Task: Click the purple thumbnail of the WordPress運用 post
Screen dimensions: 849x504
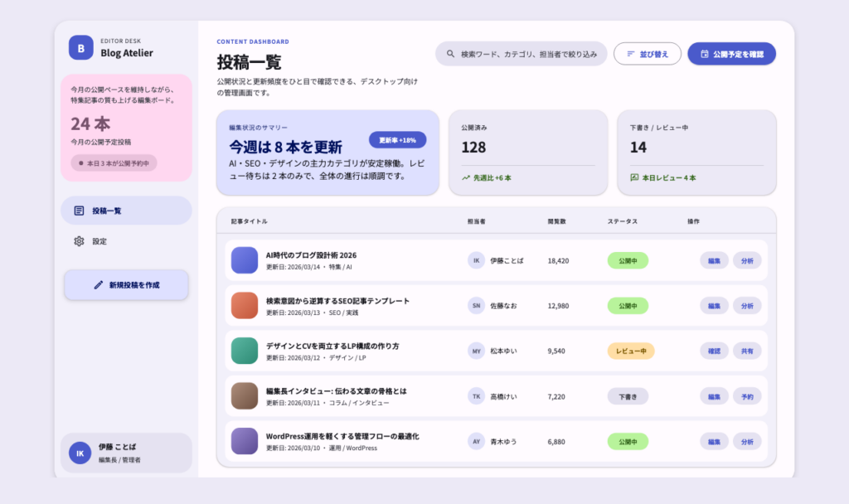Action: [x=245, y=441]
